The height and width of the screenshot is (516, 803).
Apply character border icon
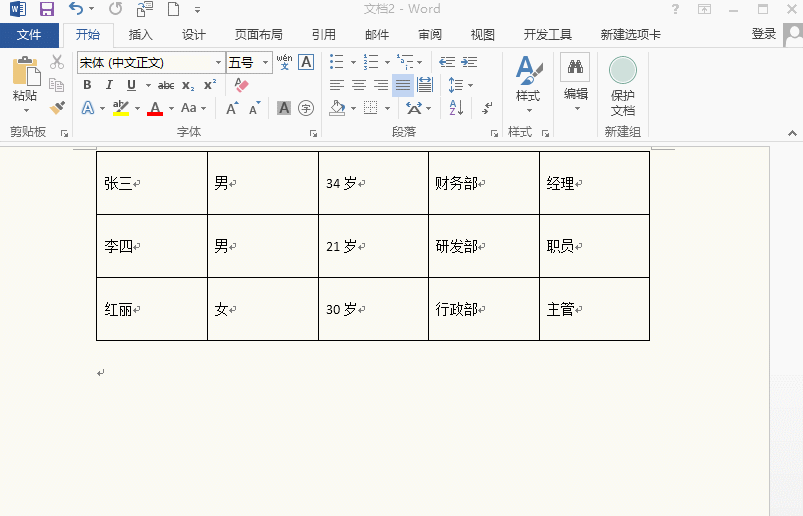306,62
